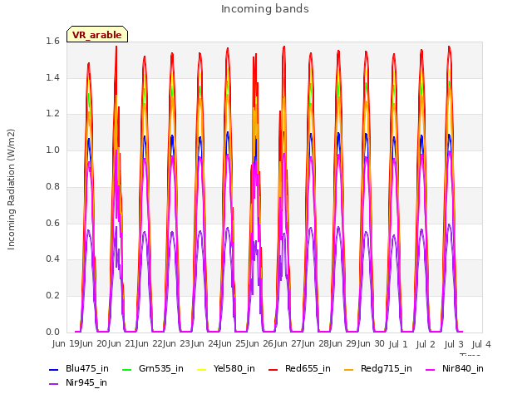Click the Red655_in legend label
Image resolution: width=532 pixels, height=399 pixels.
point(308,368)
